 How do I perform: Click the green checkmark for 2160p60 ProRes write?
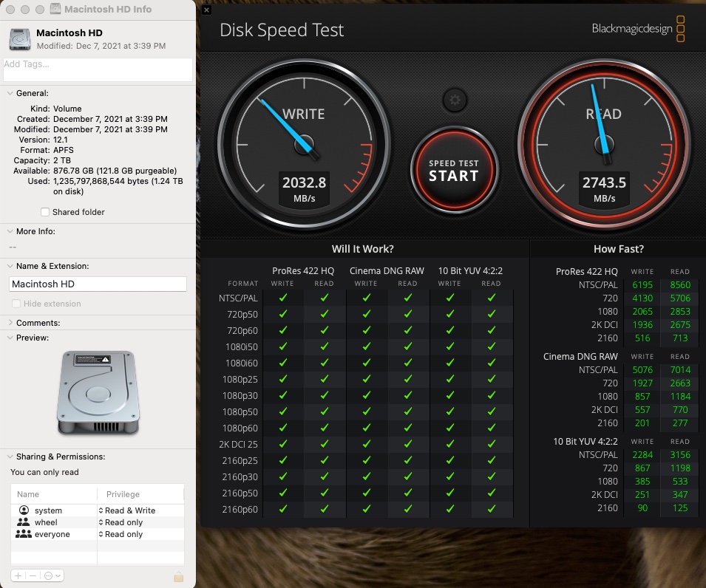click(282, 509)
